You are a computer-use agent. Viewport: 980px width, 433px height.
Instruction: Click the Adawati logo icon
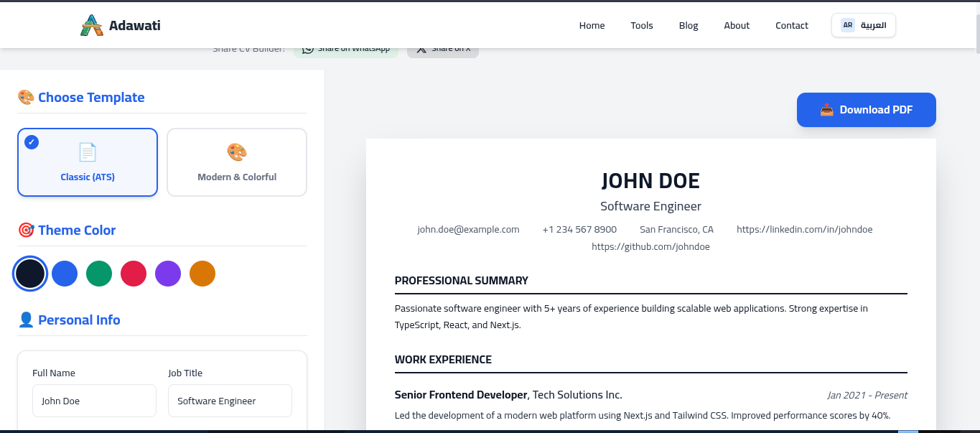(x=92, y=25)
